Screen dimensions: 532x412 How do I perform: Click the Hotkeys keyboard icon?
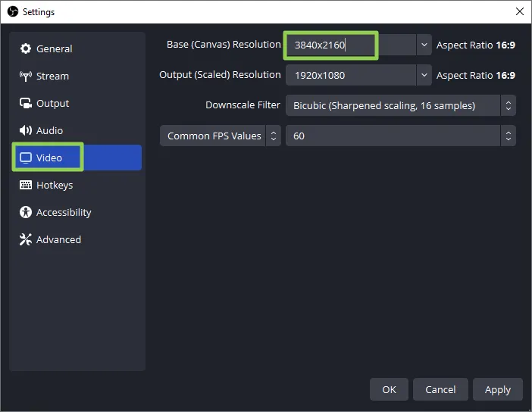[26, 185]
